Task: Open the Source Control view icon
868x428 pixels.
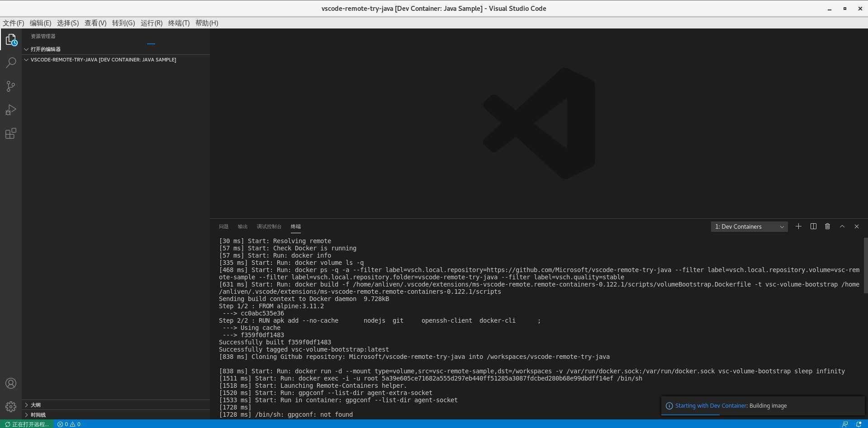Action: 11,86
